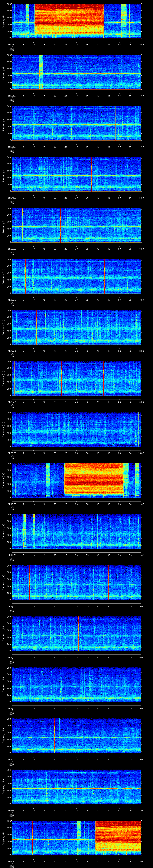Click the lone red transient in 21:03:00 plot

click(115, 123)
